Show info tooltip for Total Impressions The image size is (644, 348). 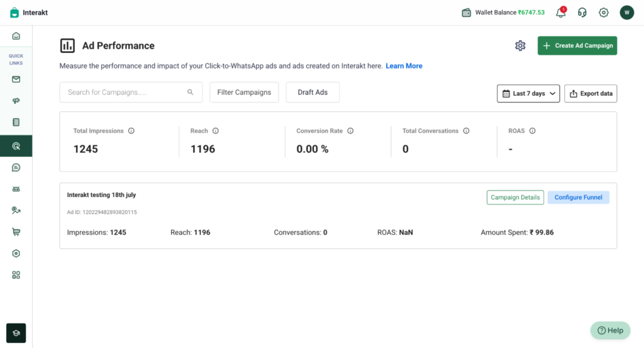(x=131, y=131)
